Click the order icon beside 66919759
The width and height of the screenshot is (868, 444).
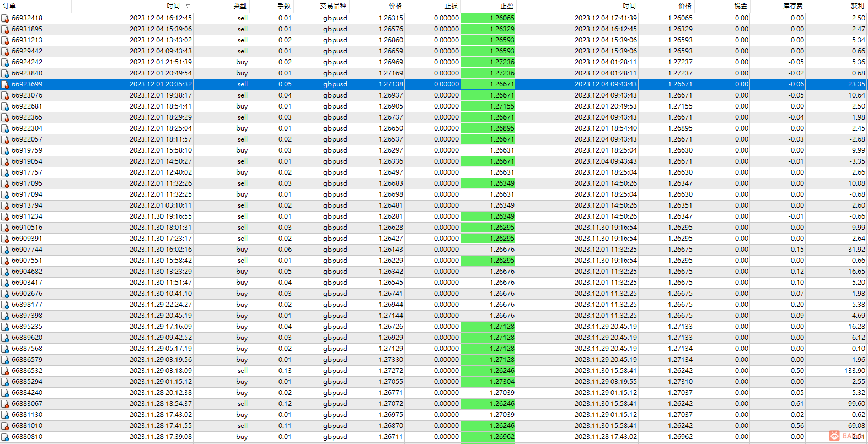pos(5,150)
